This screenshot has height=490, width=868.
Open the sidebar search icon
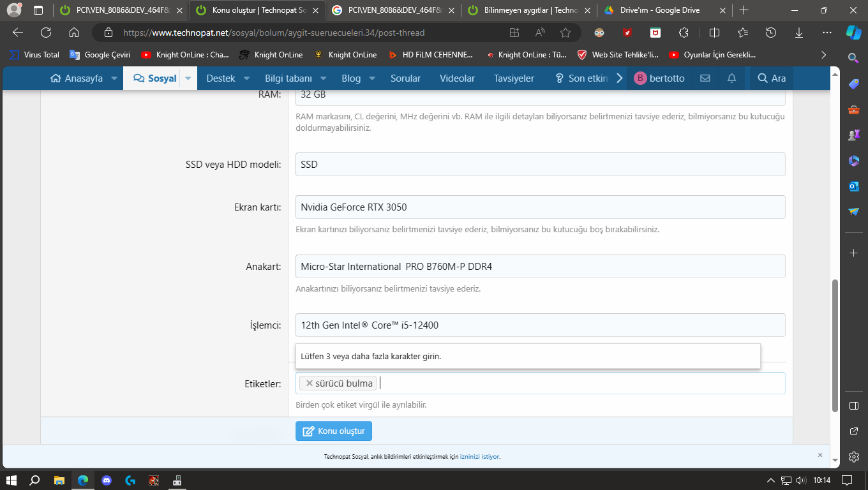853,59
